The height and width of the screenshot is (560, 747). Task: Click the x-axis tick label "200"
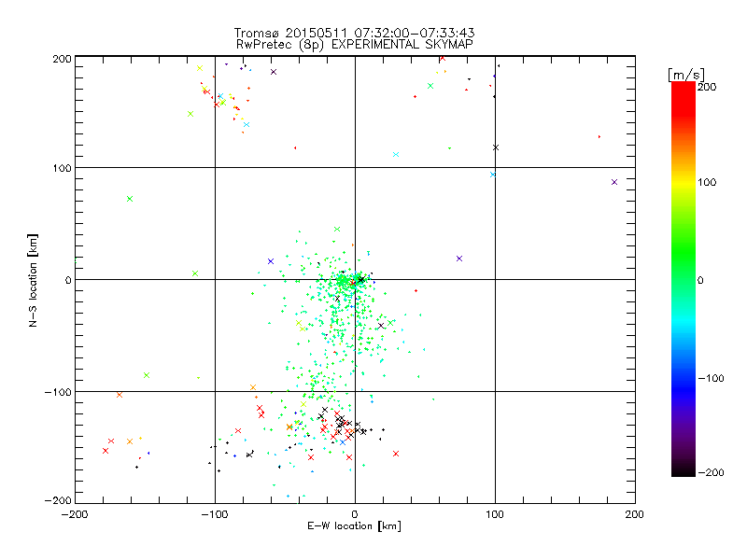pos(635,514)
